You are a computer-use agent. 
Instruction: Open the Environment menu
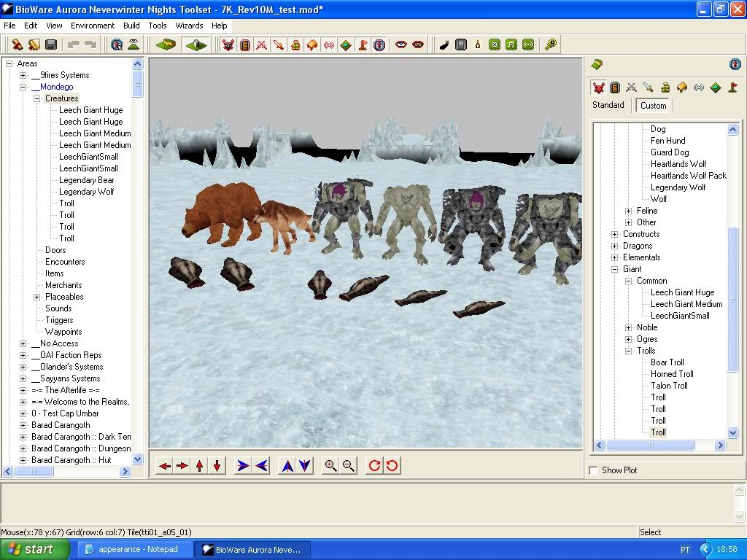click(93, 26)
